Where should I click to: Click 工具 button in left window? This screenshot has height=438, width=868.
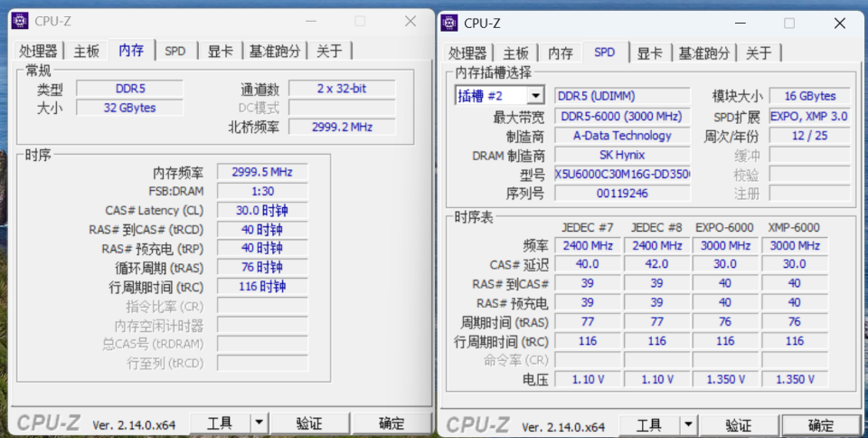click(220, 424)
